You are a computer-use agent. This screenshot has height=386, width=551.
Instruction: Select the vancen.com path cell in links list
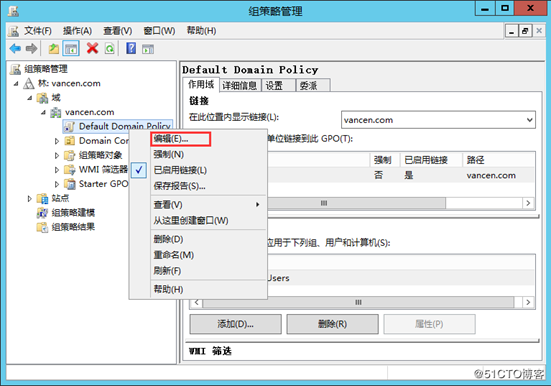point(491,175)
